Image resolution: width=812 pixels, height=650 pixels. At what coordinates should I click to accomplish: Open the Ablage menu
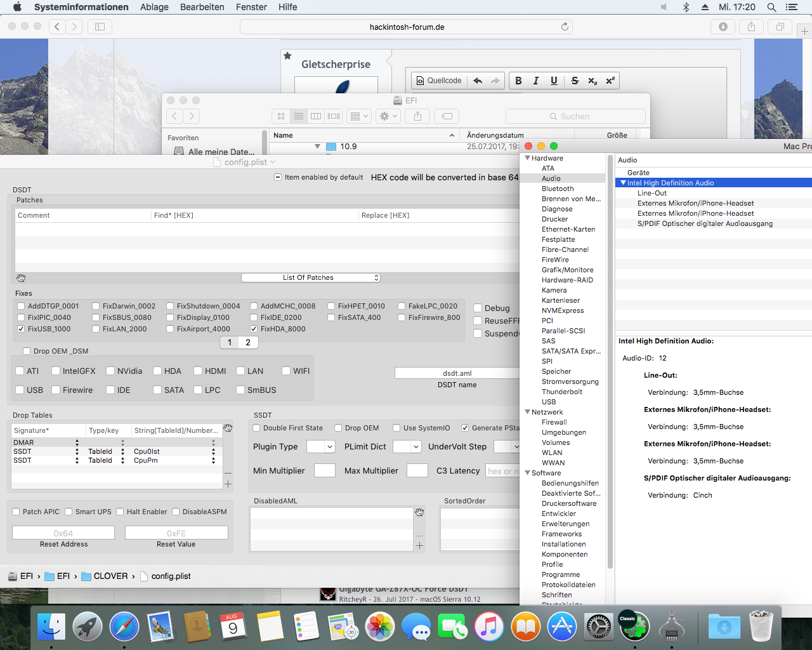154,7
